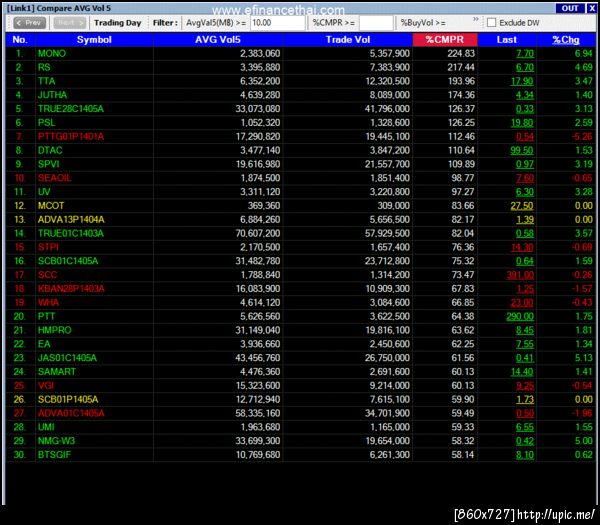Image resolution: width=600 pixels, height=525 pixels.
Task: Select the NMG-W3 symbol
Action: [x=56, y=441]
